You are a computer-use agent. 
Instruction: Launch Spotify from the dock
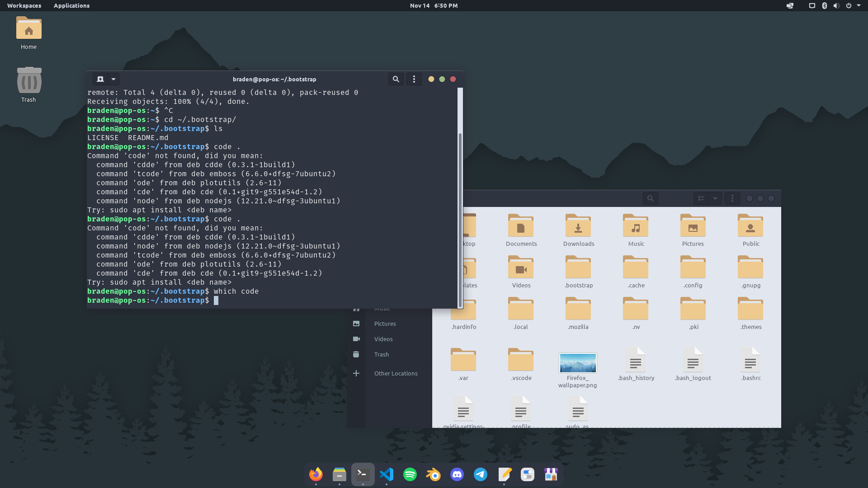pyautogui.click(x=410, y=474)
